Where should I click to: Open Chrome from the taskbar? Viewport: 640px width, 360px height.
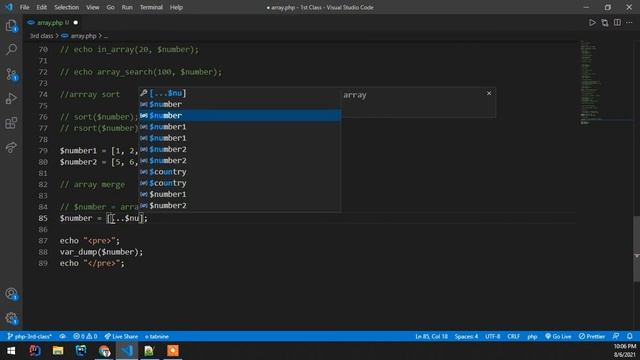(104, 351)
